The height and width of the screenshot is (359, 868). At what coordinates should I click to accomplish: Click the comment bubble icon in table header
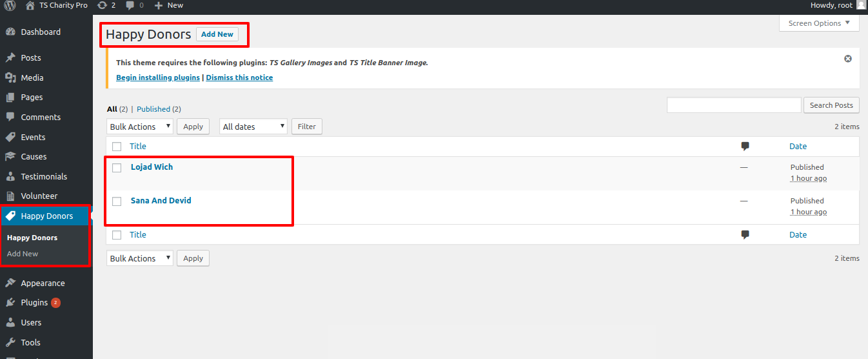click(745, 146)
